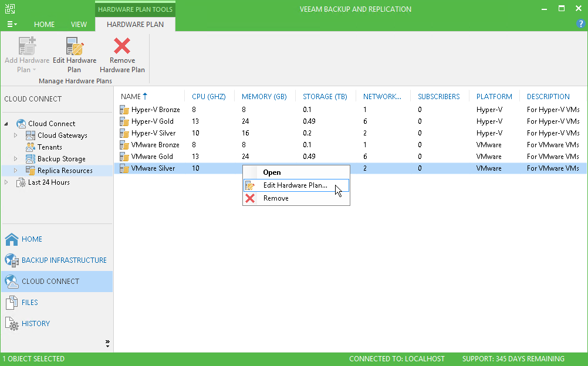Click the Veeam application icon in title bar
Viewport: 588px width, 366px height.
tap(10, 9)
